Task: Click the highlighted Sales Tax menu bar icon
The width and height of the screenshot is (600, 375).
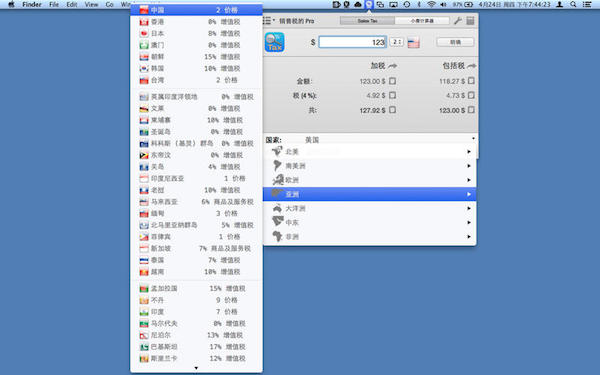Action: click(x=369, y=5)
